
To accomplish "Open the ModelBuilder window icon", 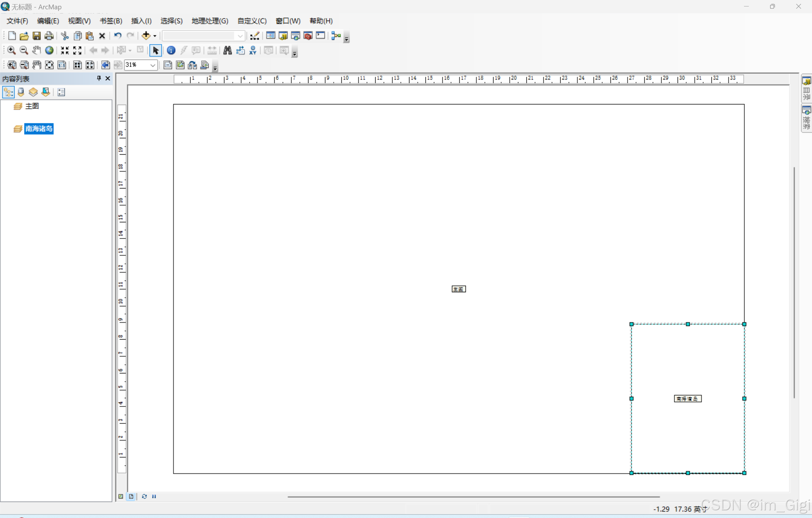I will (336, 35).
